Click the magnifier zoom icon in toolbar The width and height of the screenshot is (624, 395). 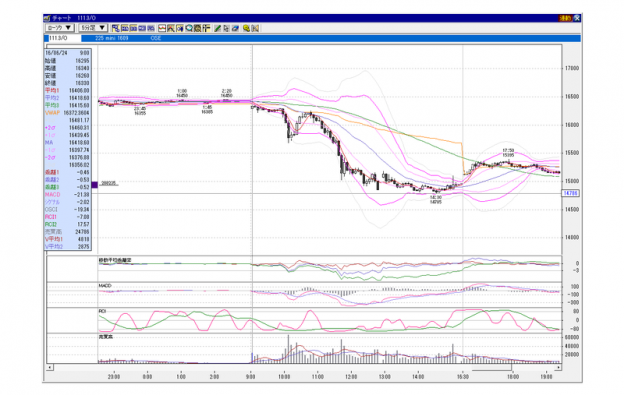click(x=189, y=28)
